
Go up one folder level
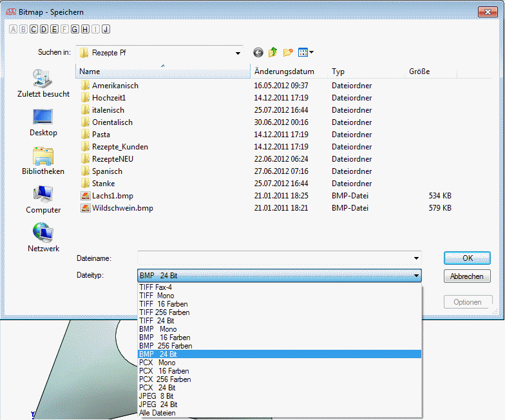tap(273, 52)
